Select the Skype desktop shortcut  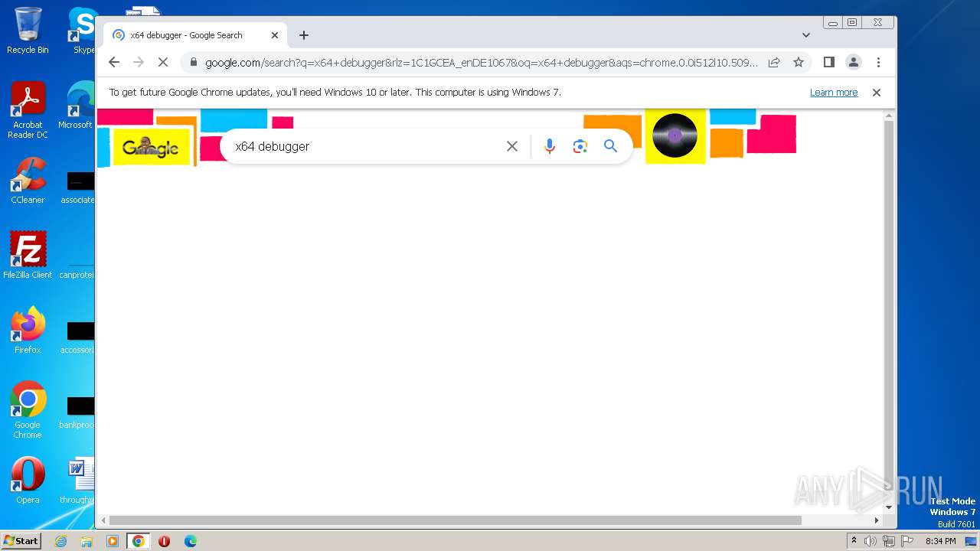(83, 31)
